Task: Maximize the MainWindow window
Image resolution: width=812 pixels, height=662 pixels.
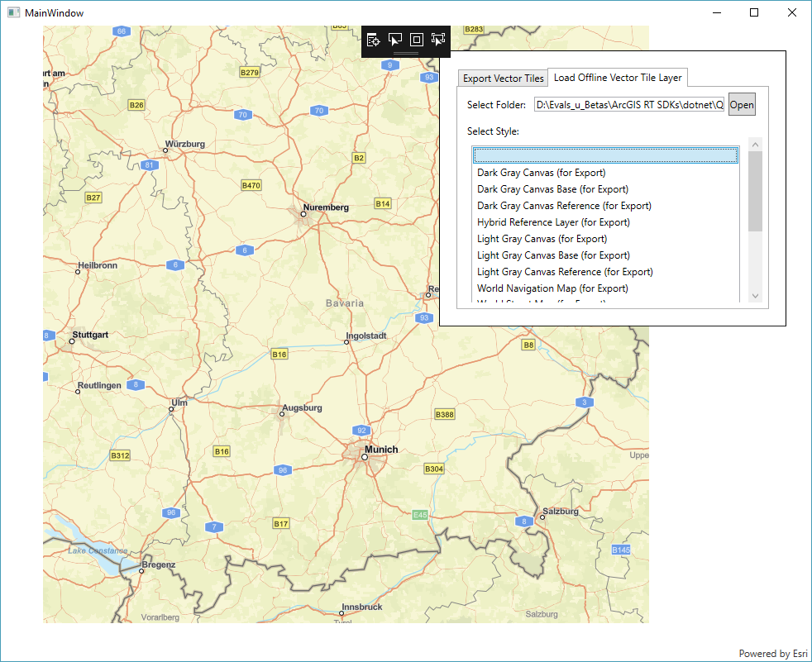Action: pyautogui.click(x=754, y=12)
